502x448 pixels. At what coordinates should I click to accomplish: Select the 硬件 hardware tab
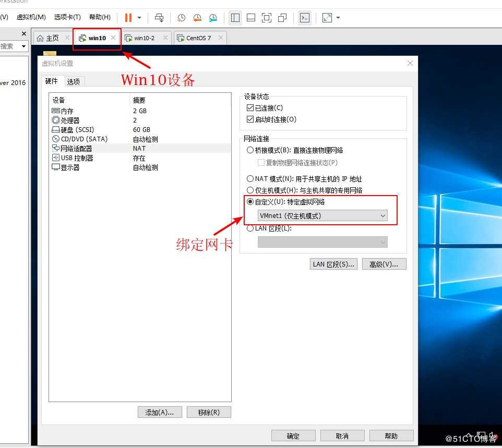pyautogui.click(x=52, y=81)
